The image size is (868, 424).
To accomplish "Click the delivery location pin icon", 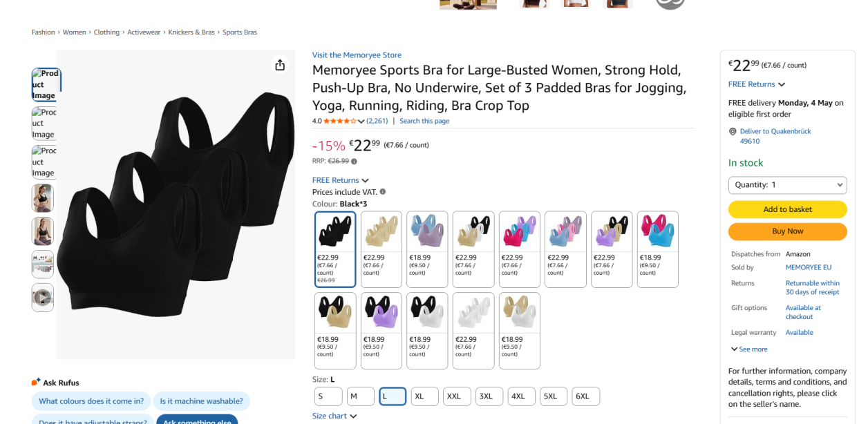I will click(x=733, y=131).
